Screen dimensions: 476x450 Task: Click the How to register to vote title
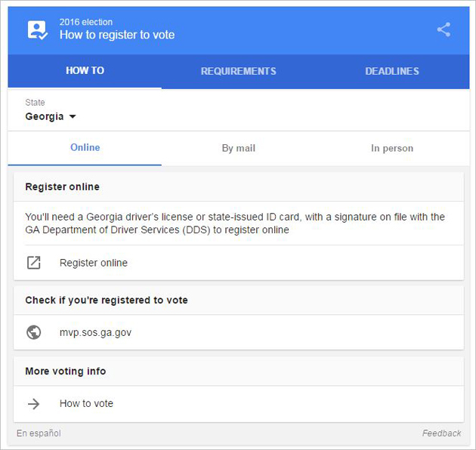point(117,35)
